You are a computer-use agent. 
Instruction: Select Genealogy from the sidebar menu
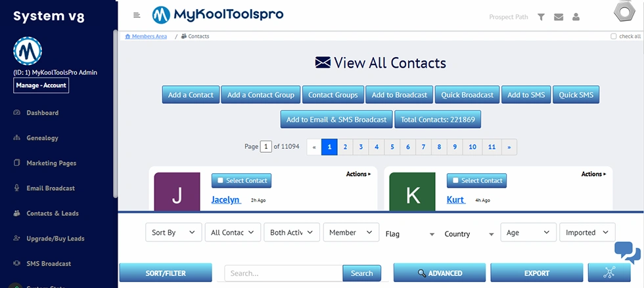click(x=42, y=138)
